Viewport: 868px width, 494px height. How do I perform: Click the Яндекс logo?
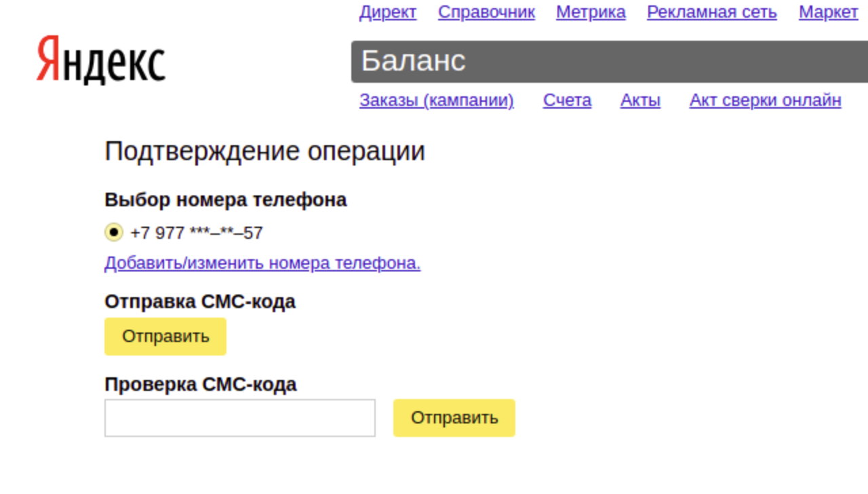101,60
